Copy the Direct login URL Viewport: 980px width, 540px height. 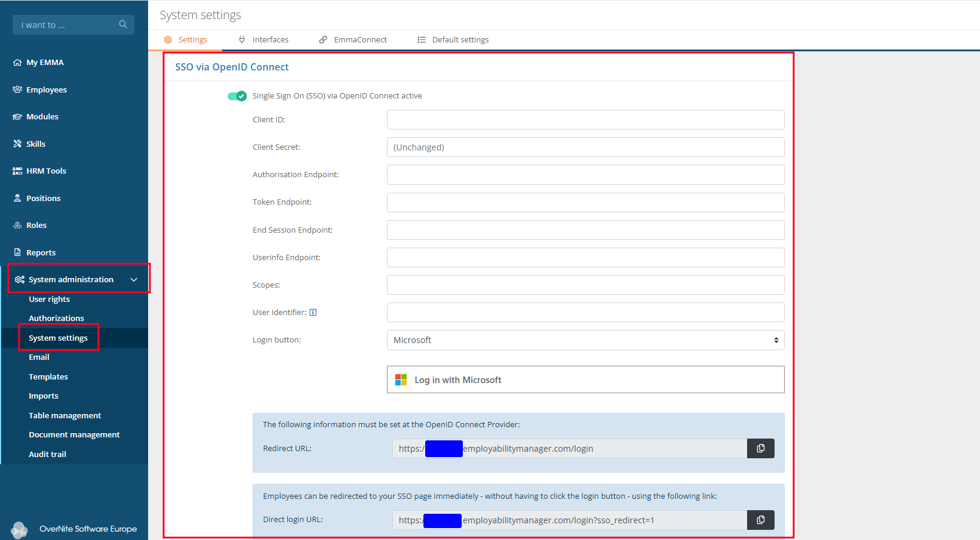(761, 520)
